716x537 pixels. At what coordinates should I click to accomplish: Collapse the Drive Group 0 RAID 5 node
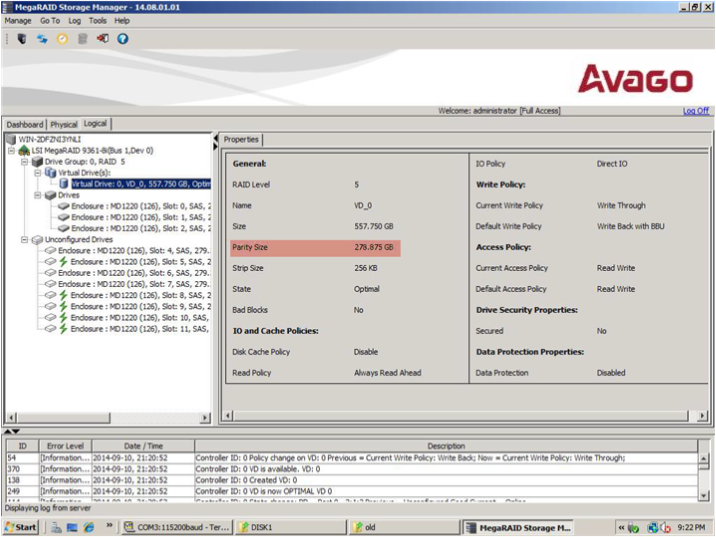[x=24, y=161]
